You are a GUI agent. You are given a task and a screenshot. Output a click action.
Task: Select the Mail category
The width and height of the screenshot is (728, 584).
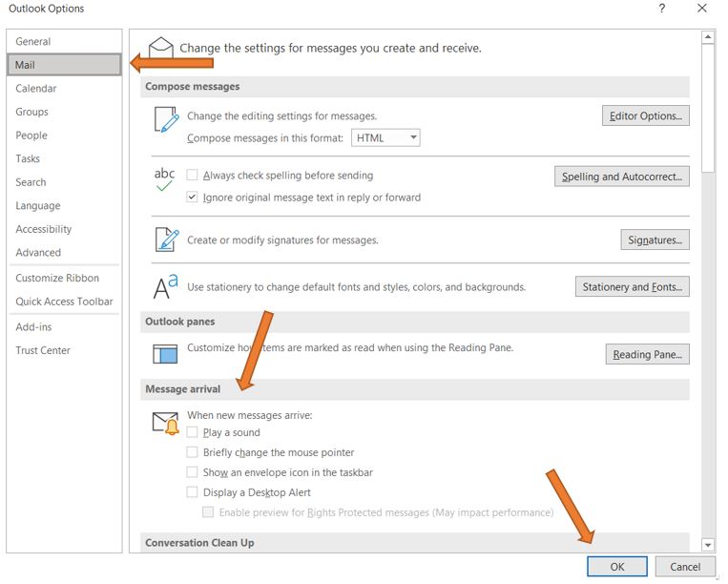click(65, 65)
